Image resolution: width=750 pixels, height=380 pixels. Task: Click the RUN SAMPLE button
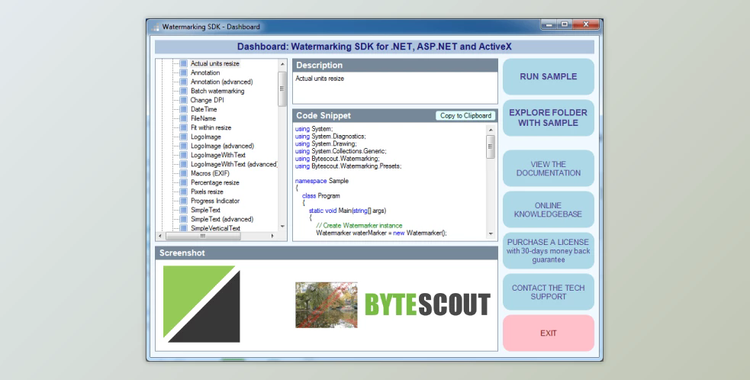click(548, 77)
